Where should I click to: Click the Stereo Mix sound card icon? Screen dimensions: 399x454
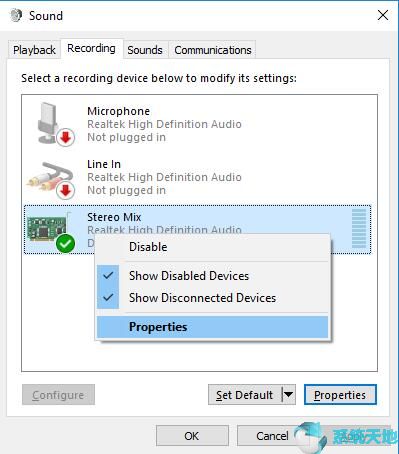[x=47, y=228]
